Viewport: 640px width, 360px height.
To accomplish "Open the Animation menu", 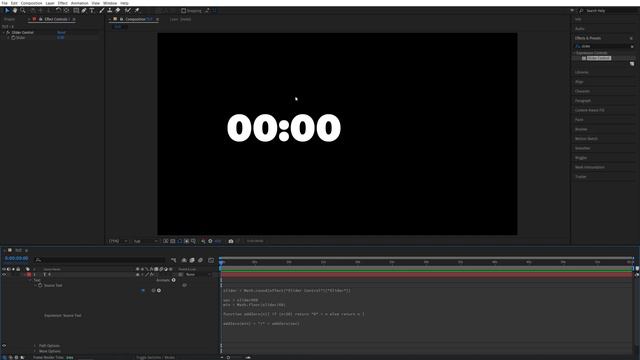I will click(x=80, y=3).
